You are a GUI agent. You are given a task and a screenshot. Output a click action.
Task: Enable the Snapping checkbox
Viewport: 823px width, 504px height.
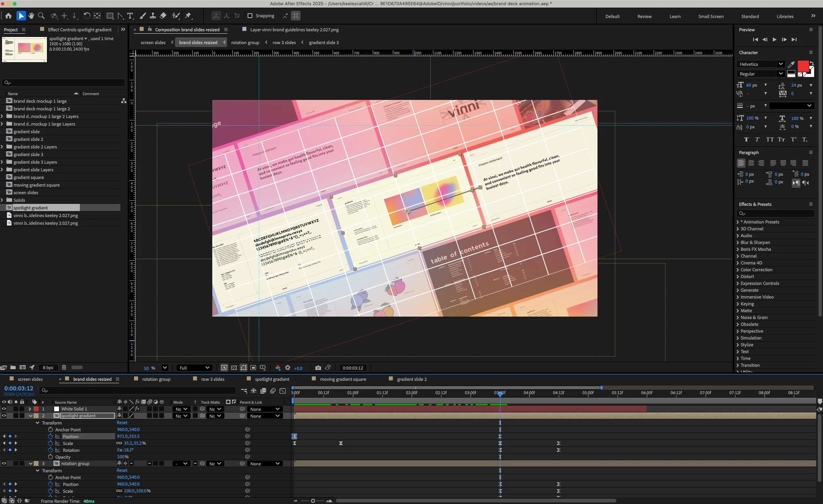[x=250, y=16]
